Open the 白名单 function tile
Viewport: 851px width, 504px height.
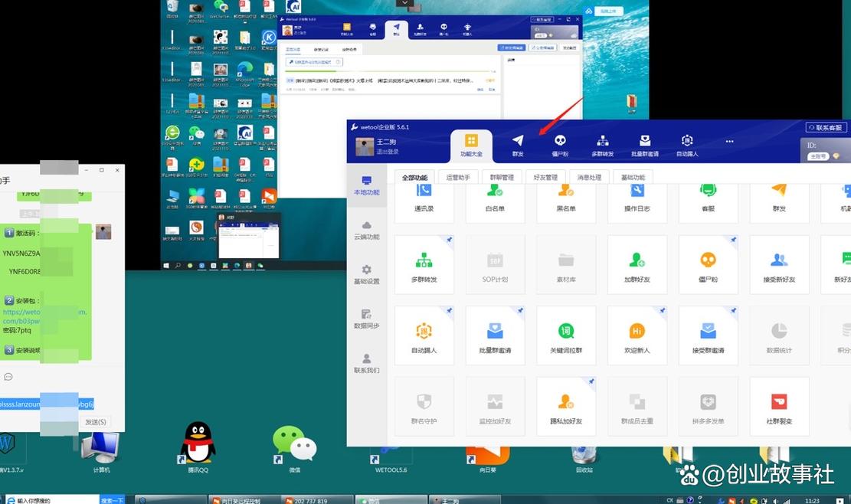(495, 202)
